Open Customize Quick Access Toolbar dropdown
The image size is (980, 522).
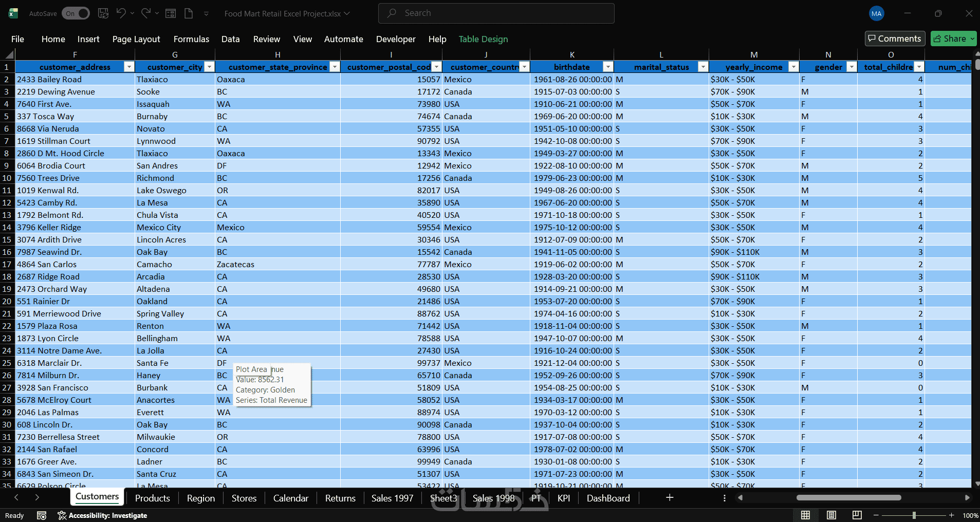206,14
